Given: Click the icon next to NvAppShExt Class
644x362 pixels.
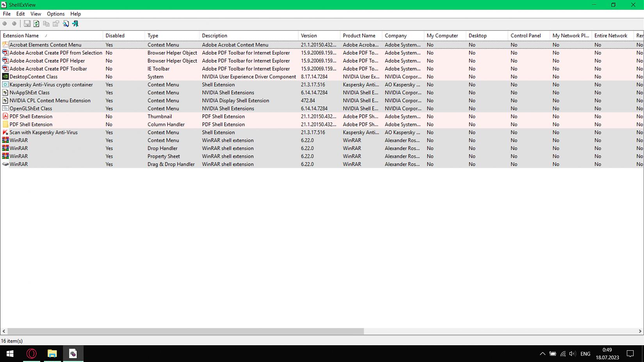Looking at the screenshot, I should point(5,93).
